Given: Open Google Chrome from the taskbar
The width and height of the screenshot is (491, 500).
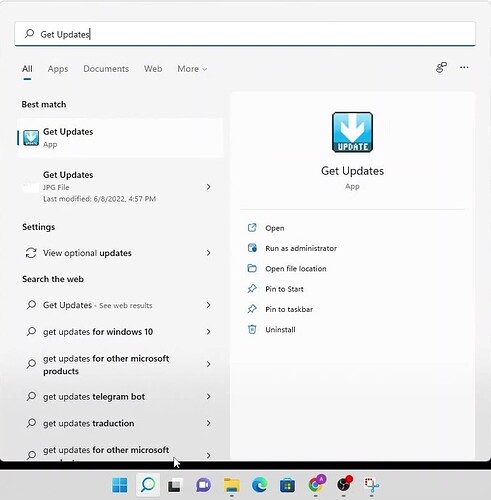Looking at the screenshot, I should click(x=316, y=484).
